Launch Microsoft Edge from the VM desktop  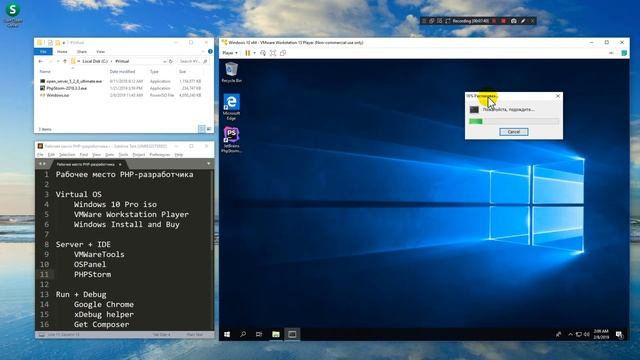tap(231, 107)
